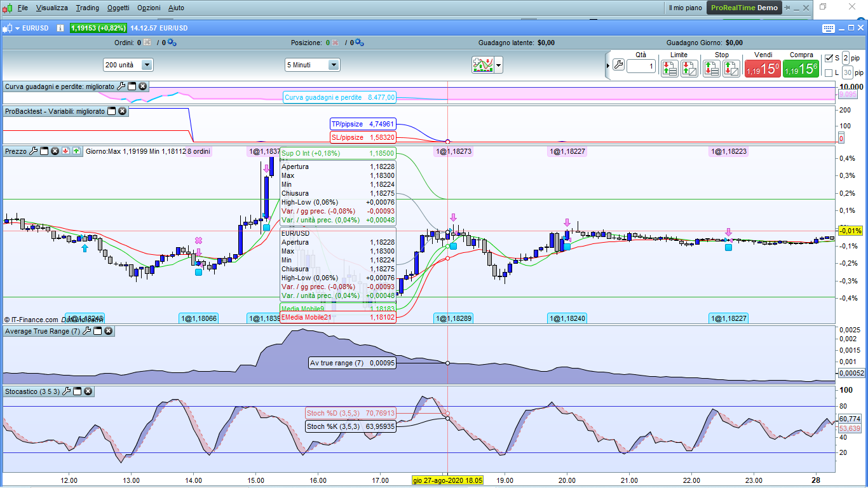Click the date marker gio 27-ago-2020 18.05
Viewport: 868px width, 488px height.
pos(447,480)
